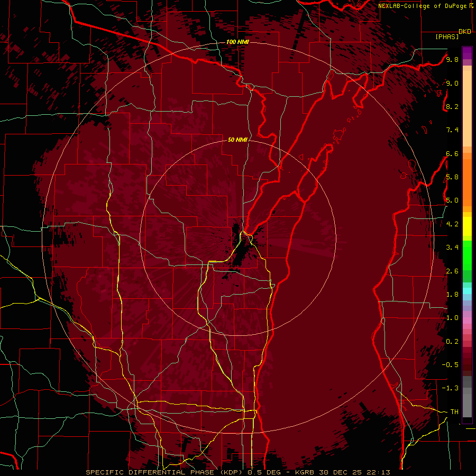Image resolution: width=476 pixels, height=476 pixels.
Task: Click the 1.8 scale label
Action: point(452,295)
